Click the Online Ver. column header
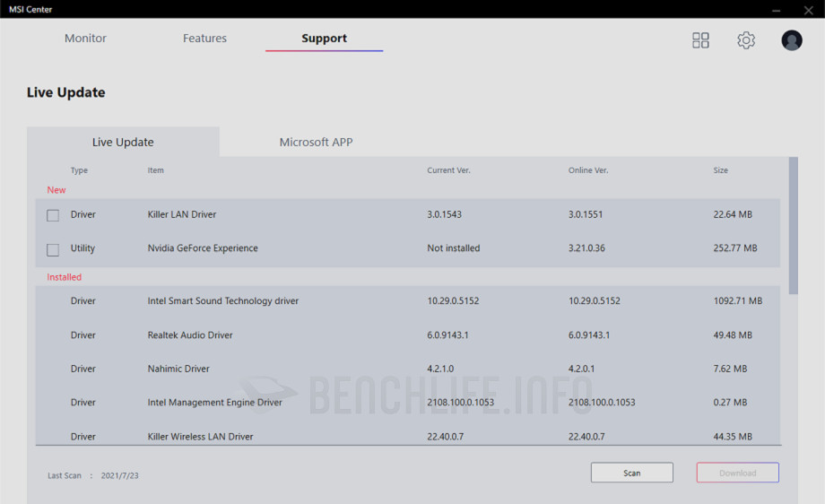The image size is (825, 504). [588, 169]
